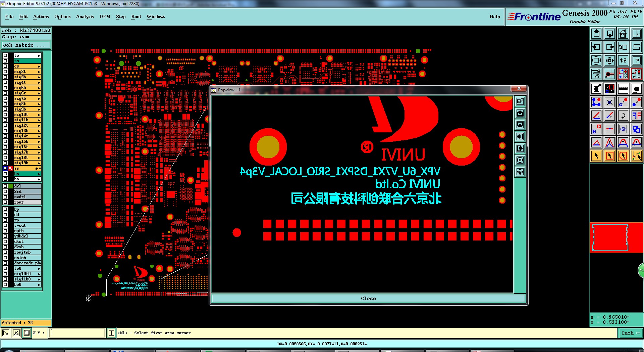Click the XY quadrant window icon
This screenshot has width=644, height=352.
(x=637, y=34)
